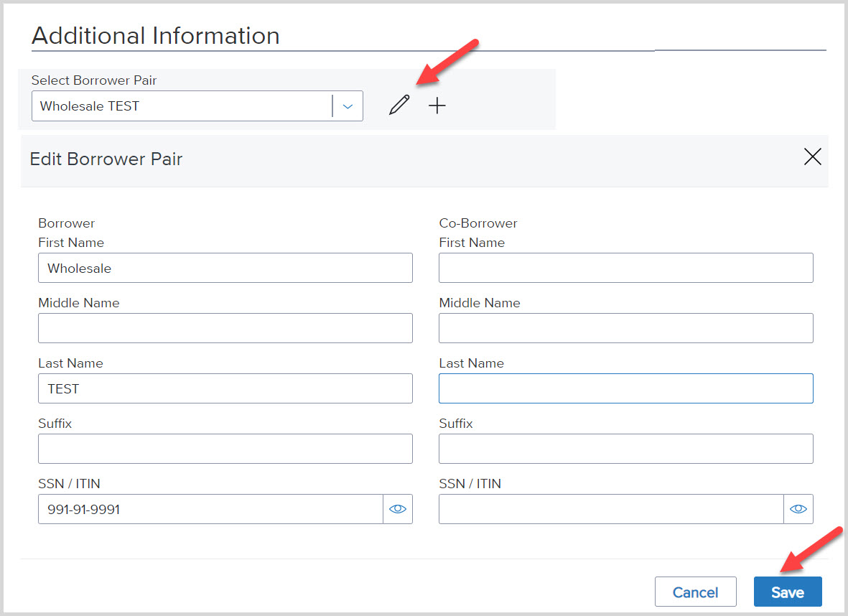Toggle visibility of Borrower SSN with eye icon

(x=398, y=509)
